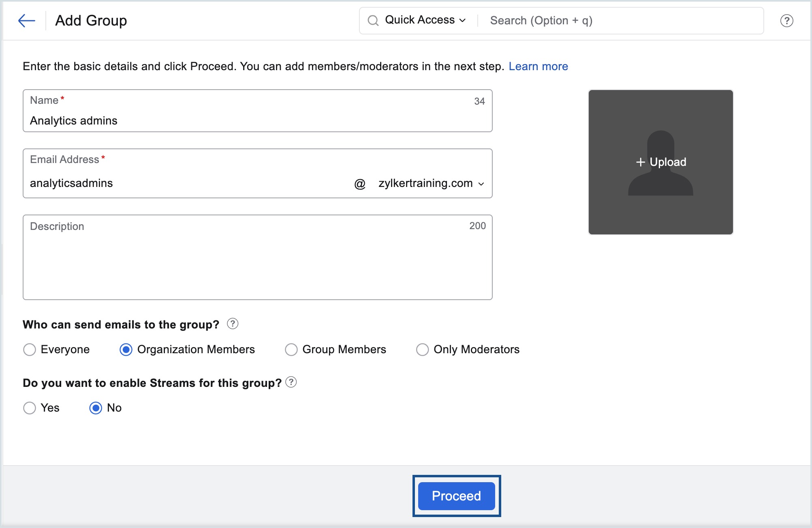Click the help icon beside Streams question
The width and height of the screenshot is (812, 528).
pos(291,382)
